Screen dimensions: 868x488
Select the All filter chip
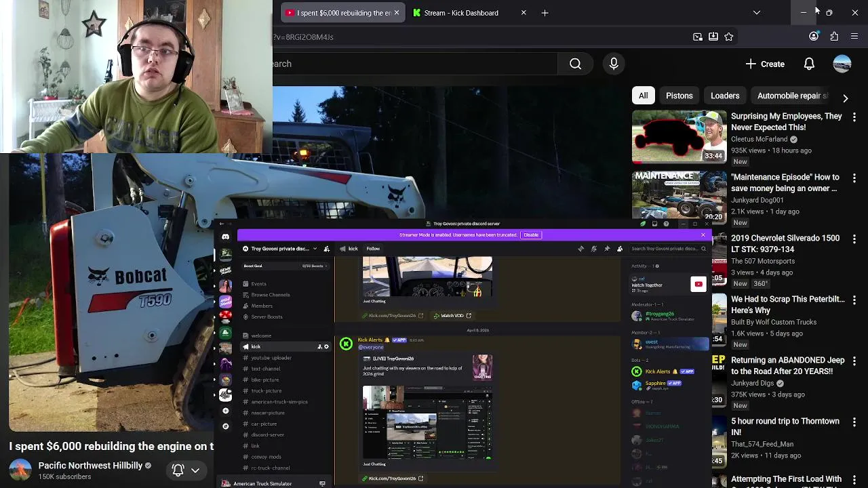point(643,96)
